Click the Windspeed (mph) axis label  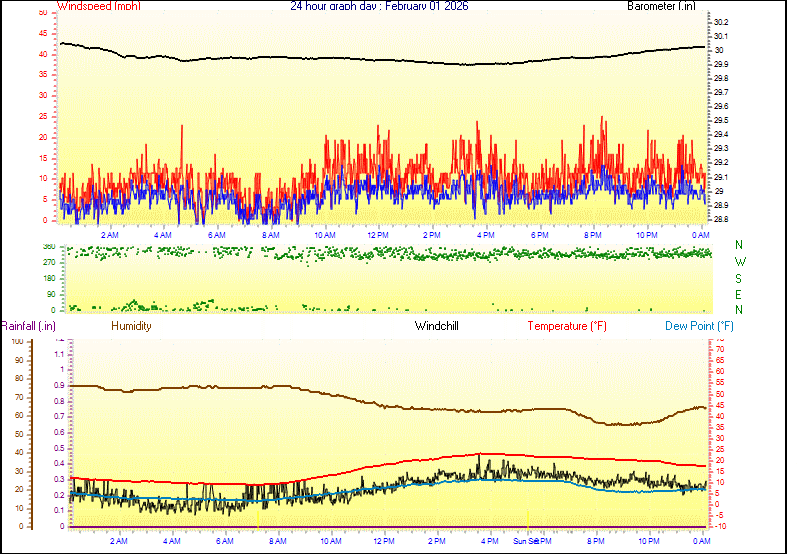coord(99,6)
